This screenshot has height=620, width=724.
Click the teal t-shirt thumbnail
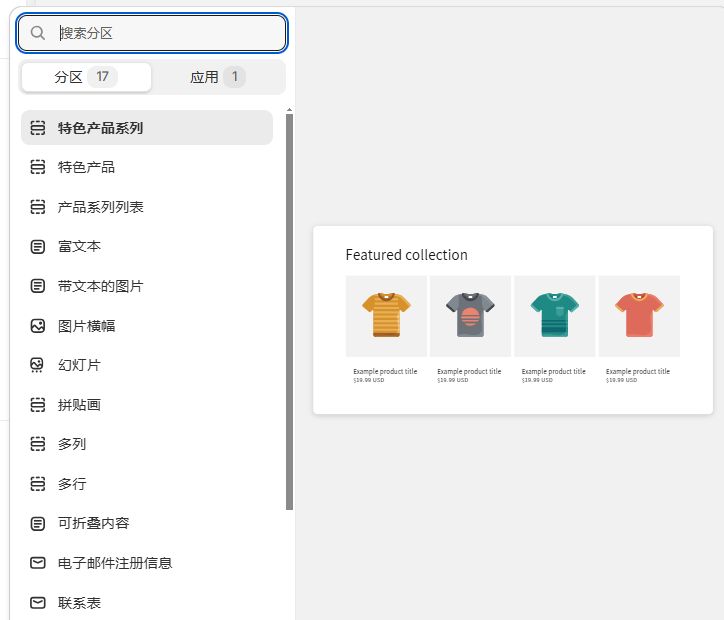coord(555,316)
